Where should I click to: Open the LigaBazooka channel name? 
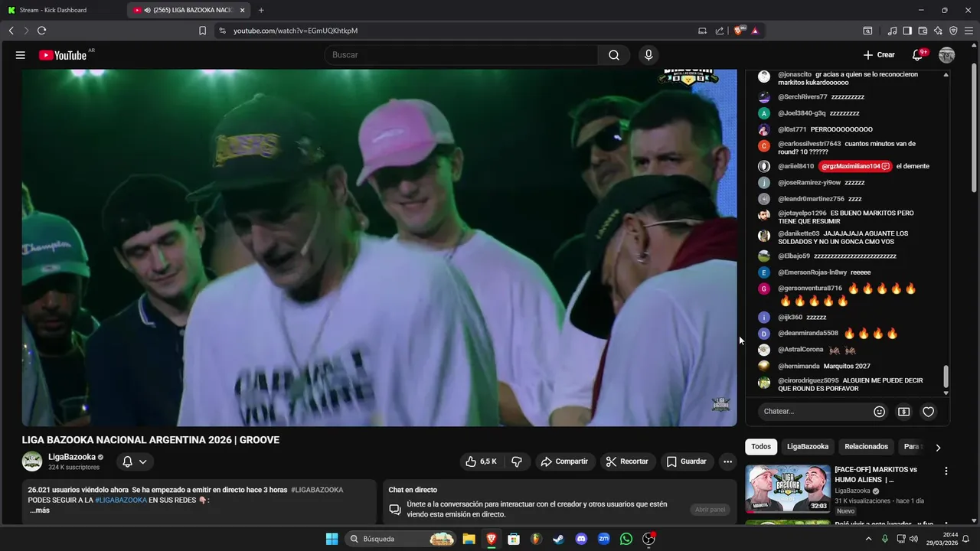[72, 457]
